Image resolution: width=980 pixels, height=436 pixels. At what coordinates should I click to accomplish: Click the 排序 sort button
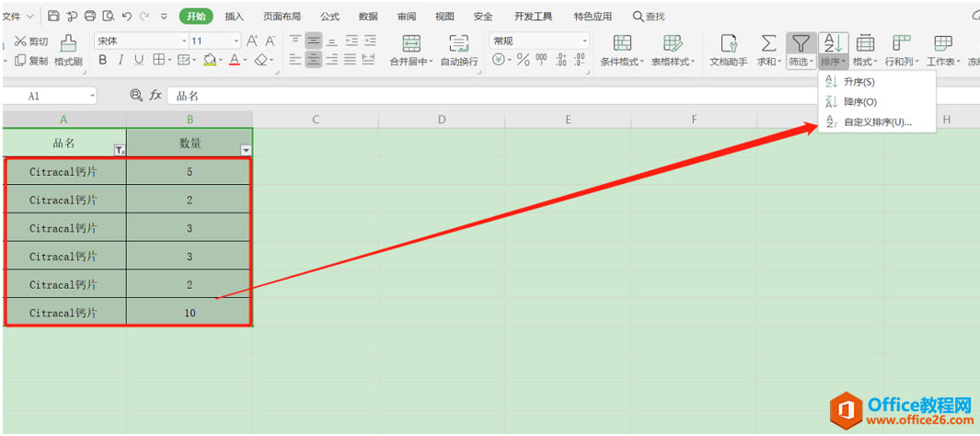834,51
